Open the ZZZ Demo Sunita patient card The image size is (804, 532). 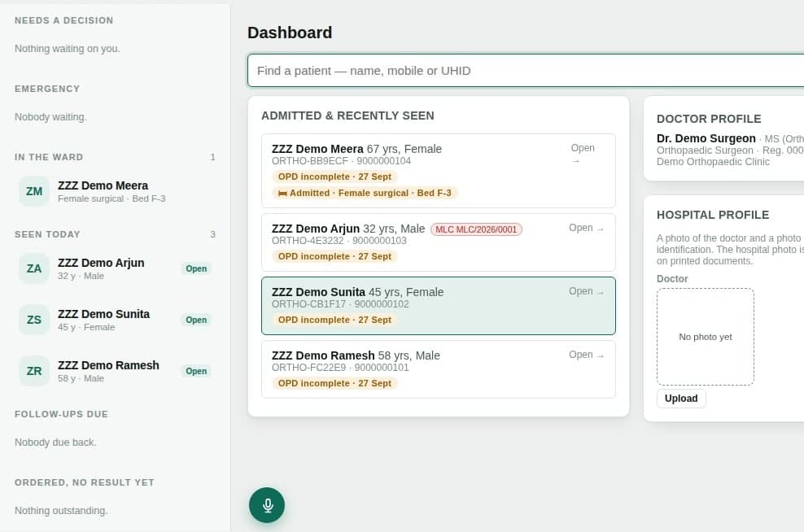[x=439, y=306]
